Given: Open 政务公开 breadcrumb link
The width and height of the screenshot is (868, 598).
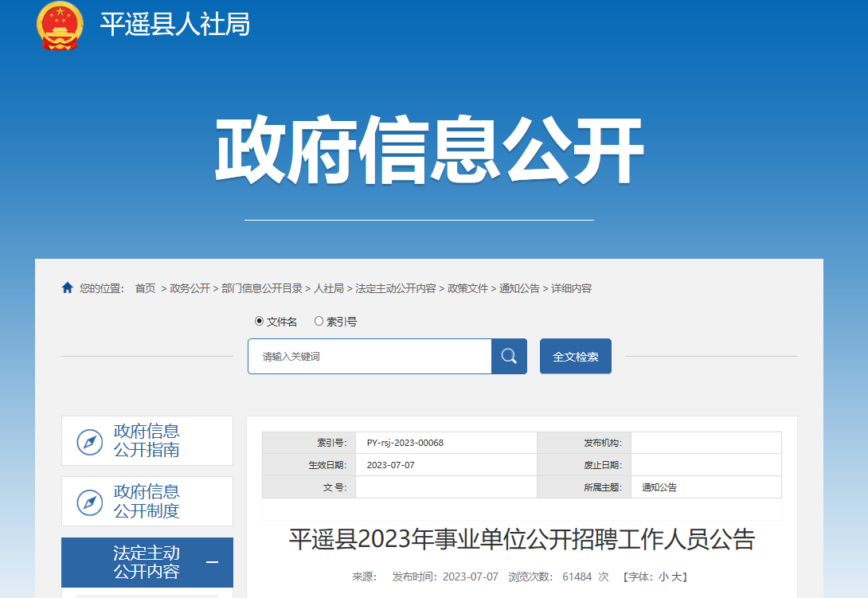Looking at the screenshot, I should (190, 288).
